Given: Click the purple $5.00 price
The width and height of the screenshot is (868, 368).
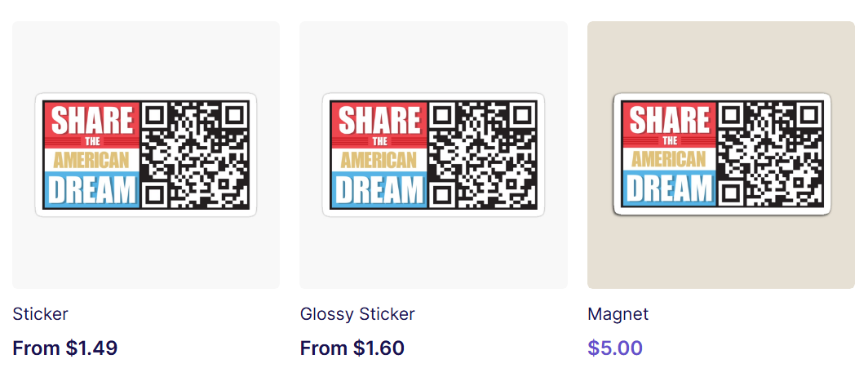Looking at the screenshot, I should [615, 348].
